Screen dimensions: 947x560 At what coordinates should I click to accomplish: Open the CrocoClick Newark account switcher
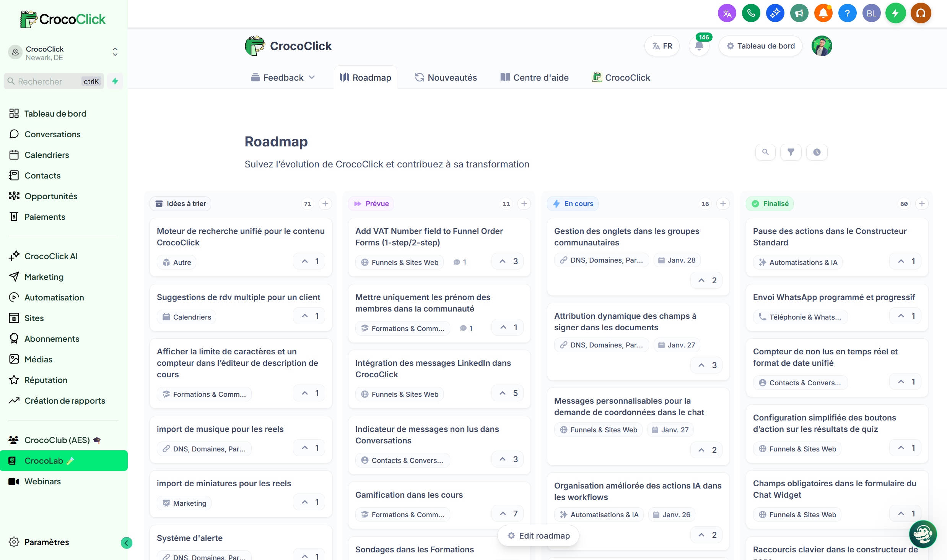(x=63, y=53)
